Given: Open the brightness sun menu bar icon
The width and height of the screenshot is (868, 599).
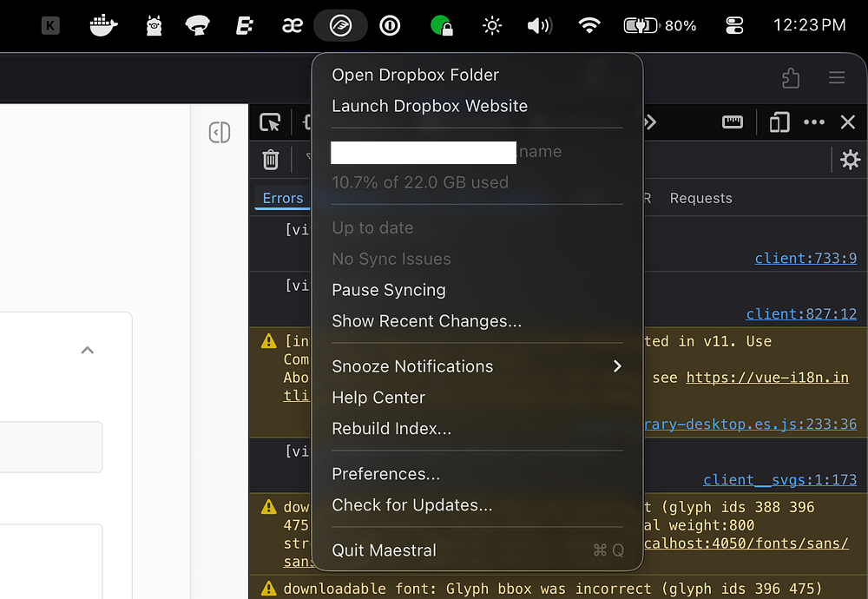Looking at the screenshot, I should (x=492, y=25).
